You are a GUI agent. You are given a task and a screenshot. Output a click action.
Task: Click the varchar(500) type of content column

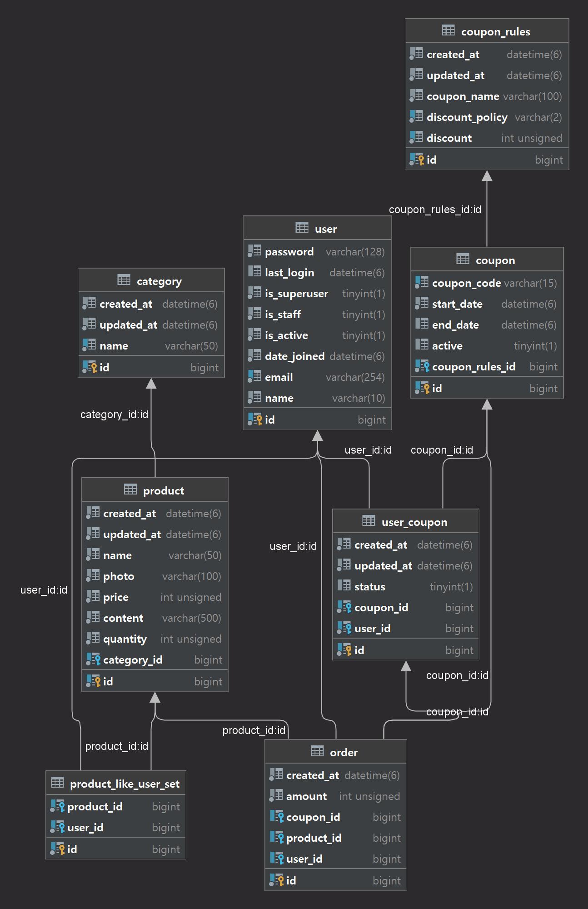pos(191,618)
